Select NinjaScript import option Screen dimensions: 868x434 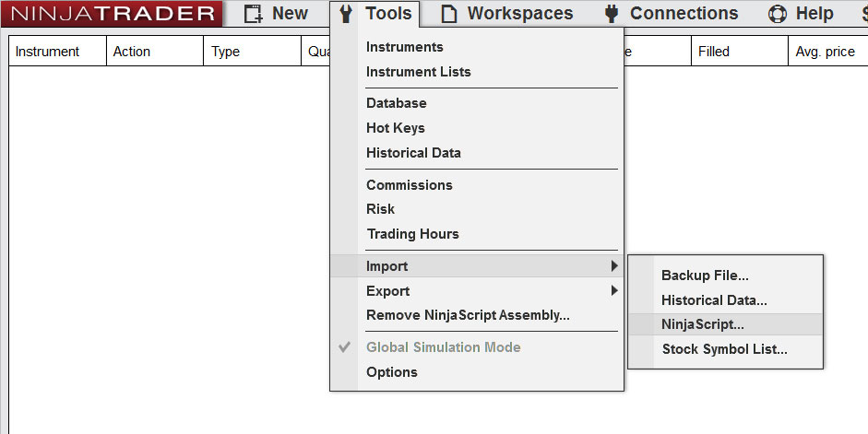(x=725, y=324)
